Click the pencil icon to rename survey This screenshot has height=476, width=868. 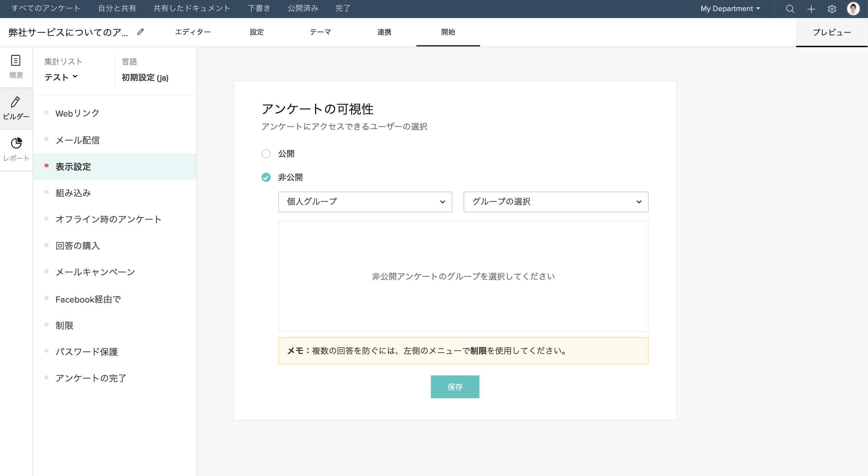[141, 32]
